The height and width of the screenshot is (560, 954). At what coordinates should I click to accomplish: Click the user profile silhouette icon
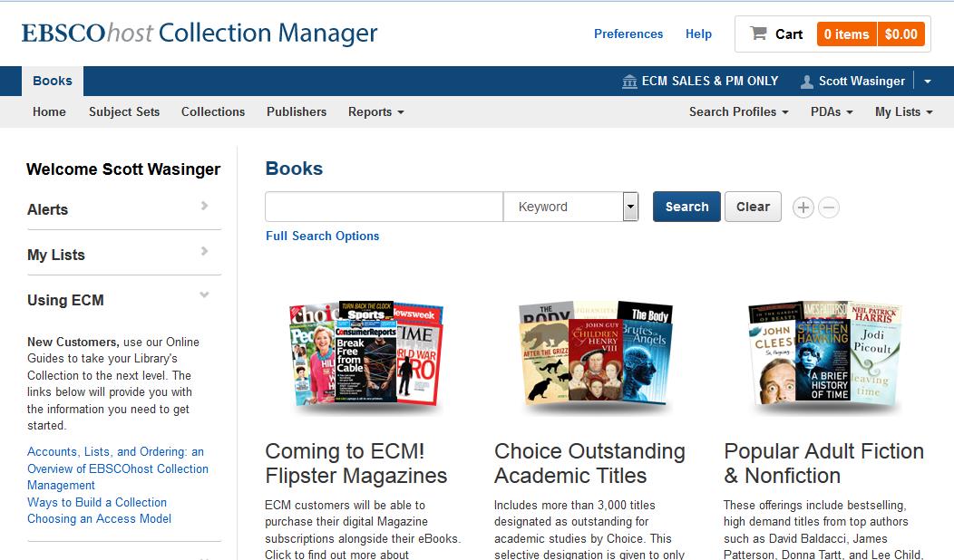[807, 82]
